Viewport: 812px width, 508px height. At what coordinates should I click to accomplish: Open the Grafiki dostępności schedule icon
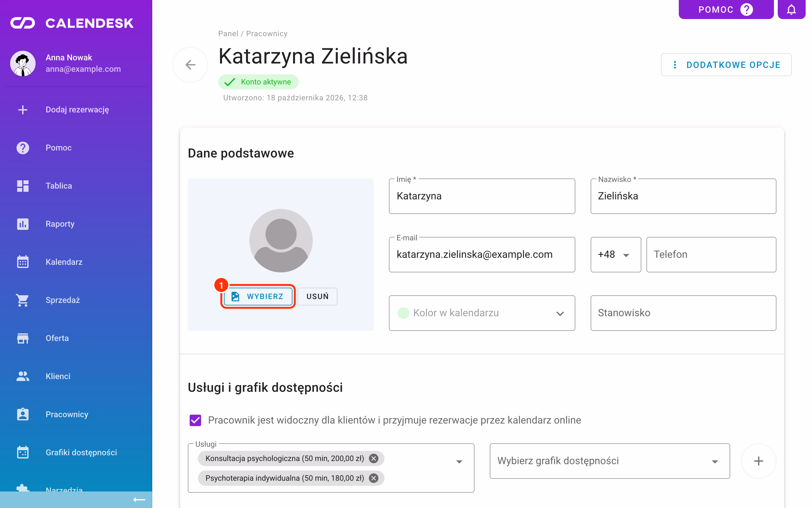point(23,452)
